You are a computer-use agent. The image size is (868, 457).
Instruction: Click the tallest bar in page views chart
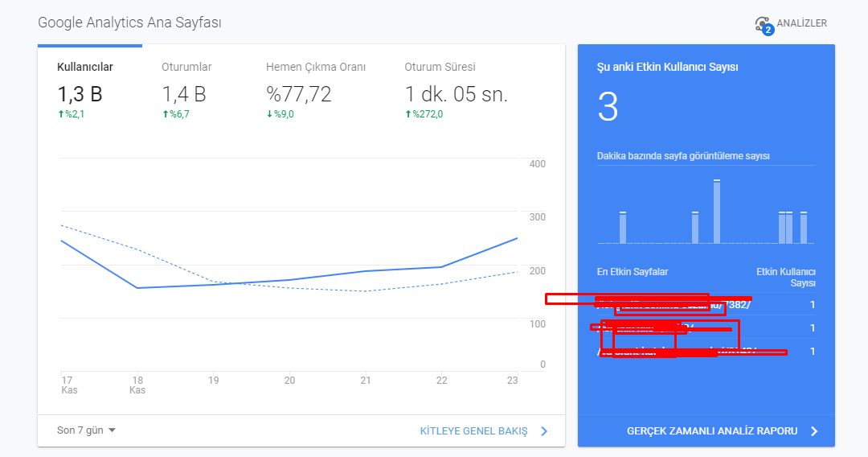(x=717, y=212)
